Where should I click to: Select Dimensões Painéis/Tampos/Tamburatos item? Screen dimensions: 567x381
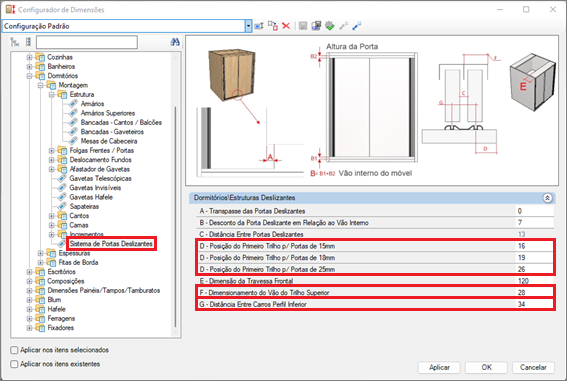click(x=104, y=291)
